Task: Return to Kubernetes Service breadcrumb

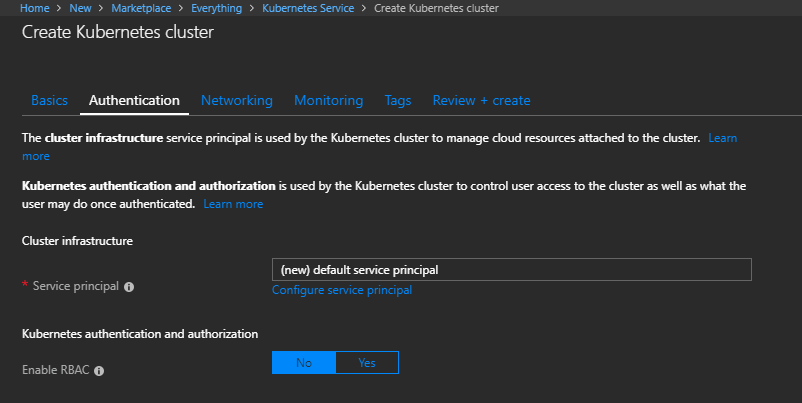Action: click(308, 8)
